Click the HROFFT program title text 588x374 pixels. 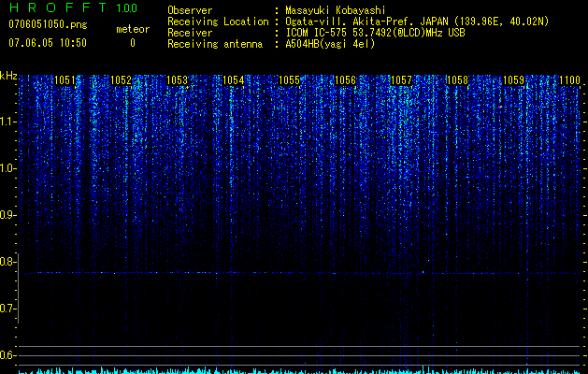(x=58, y=7)
